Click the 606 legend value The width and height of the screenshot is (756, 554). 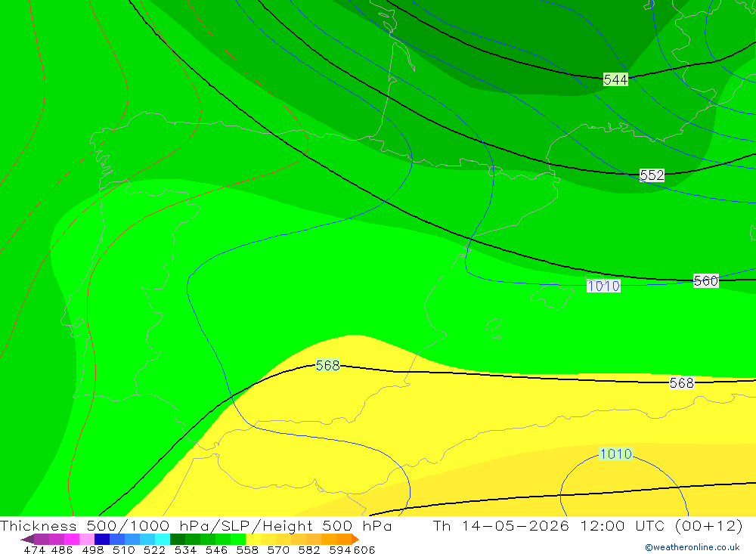pyautogui.click(x=364, y=549)
